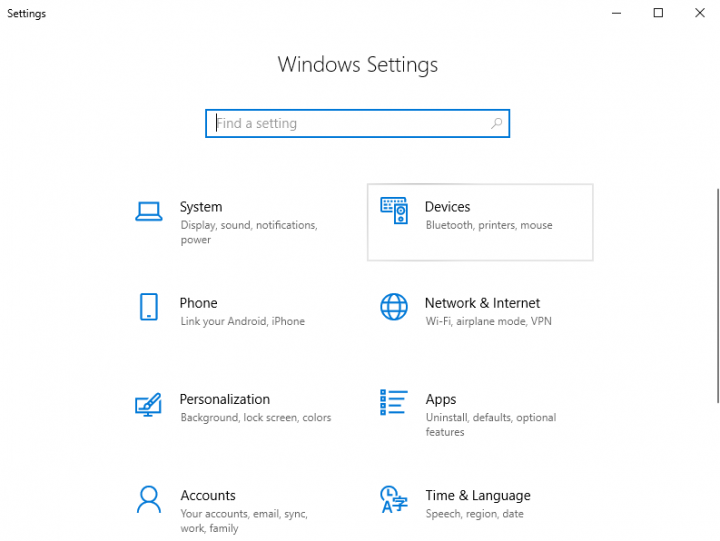Image resolution: width=720 pixels, height=541 pixels.
Task: Select the Phone category label
Action: coord(198,303)
